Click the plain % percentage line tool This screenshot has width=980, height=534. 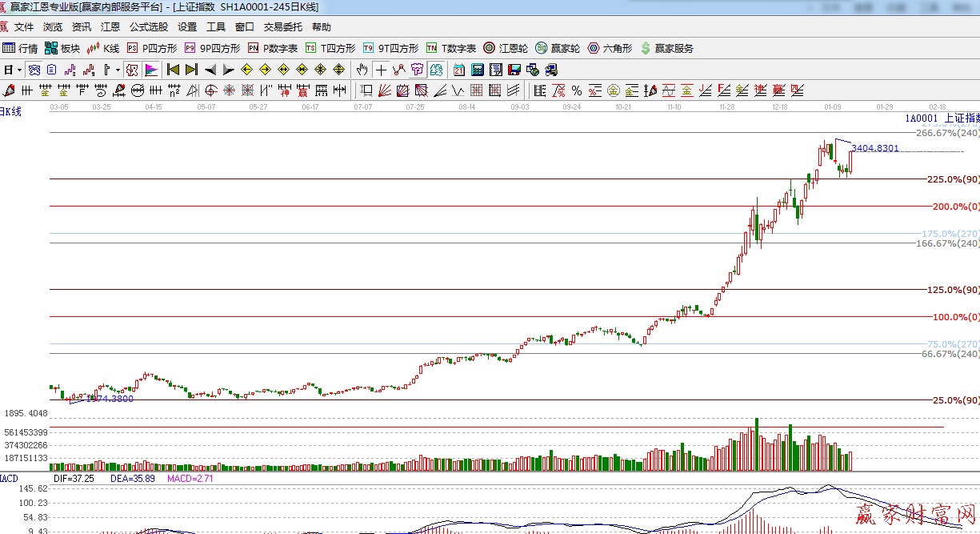tap(576, 90)
